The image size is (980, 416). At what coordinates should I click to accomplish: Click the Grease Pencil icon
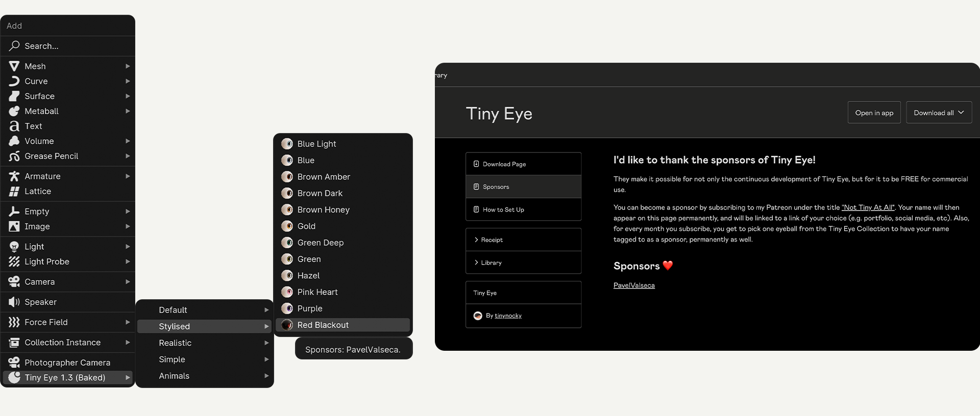14,156
